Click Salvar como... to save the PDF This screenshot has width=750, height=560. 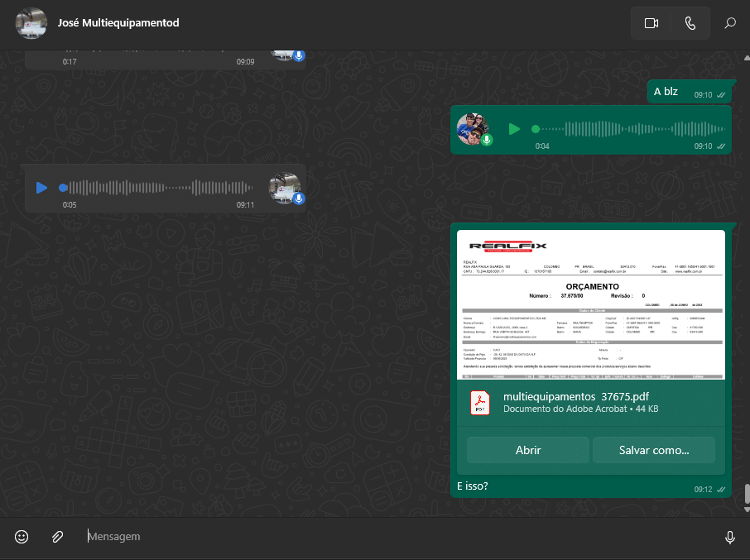[x=653, y=450]
